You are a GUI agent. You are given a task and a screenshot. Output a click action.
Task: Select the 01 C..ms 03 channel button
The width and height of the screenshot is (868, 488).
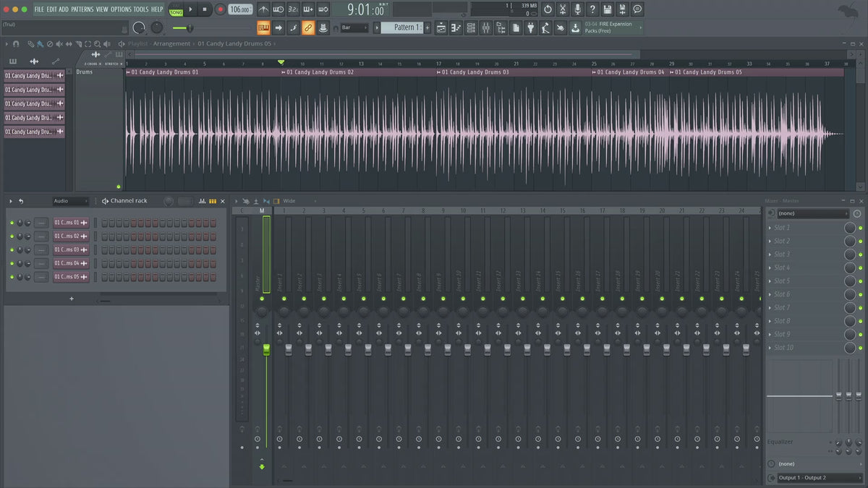(x=67, y=250)
